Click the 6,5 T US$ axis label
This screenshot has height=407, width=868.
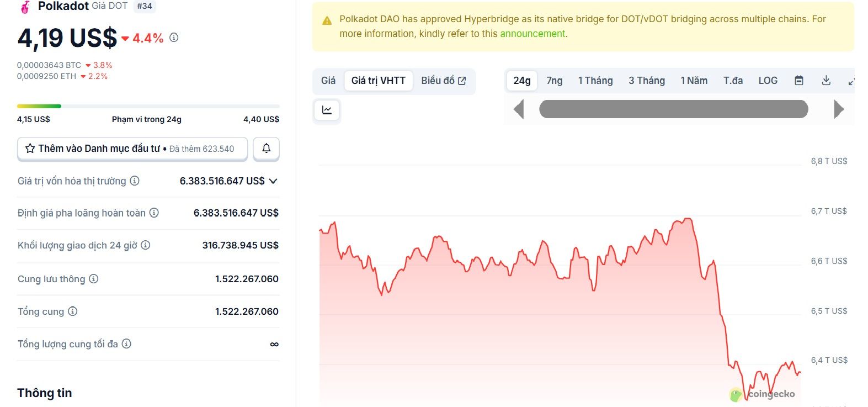pyautogui.click(x=829, y=311)
